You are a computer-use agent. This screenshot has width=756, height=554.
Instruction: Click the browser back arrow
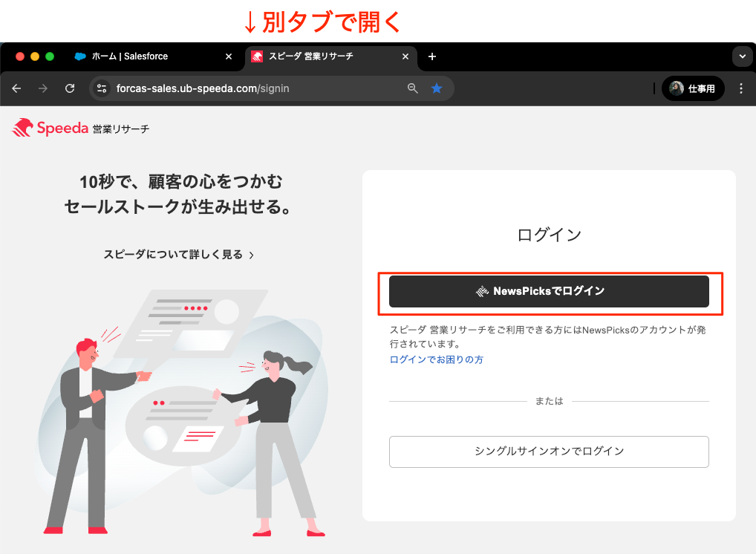(16, 88)
